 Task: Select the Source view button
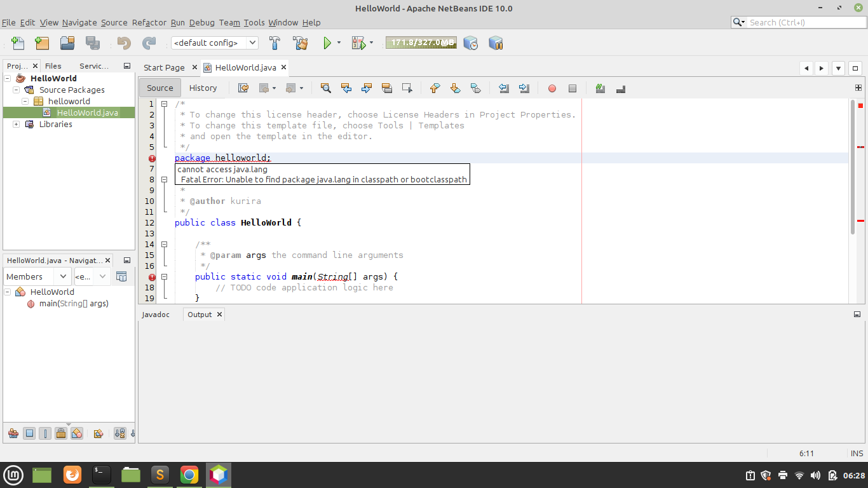160,88
